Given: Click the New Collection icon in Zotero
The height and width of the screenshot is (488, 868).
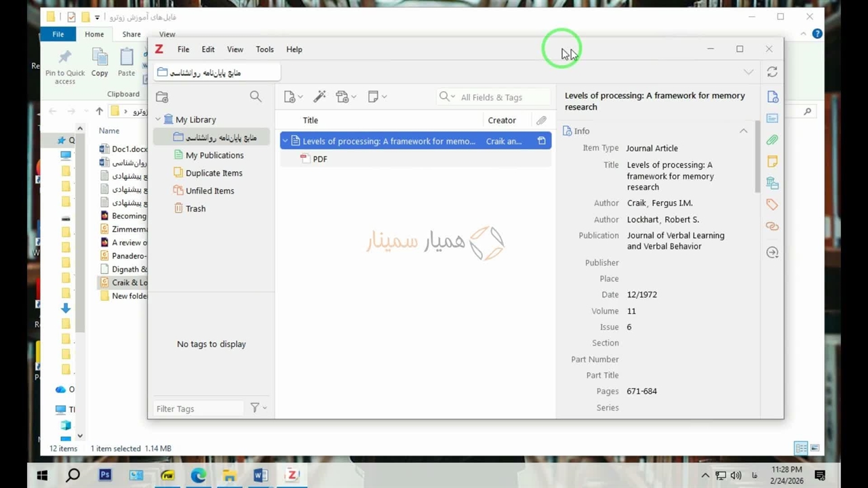Looking at the screenshot, I should coord(162,97).
